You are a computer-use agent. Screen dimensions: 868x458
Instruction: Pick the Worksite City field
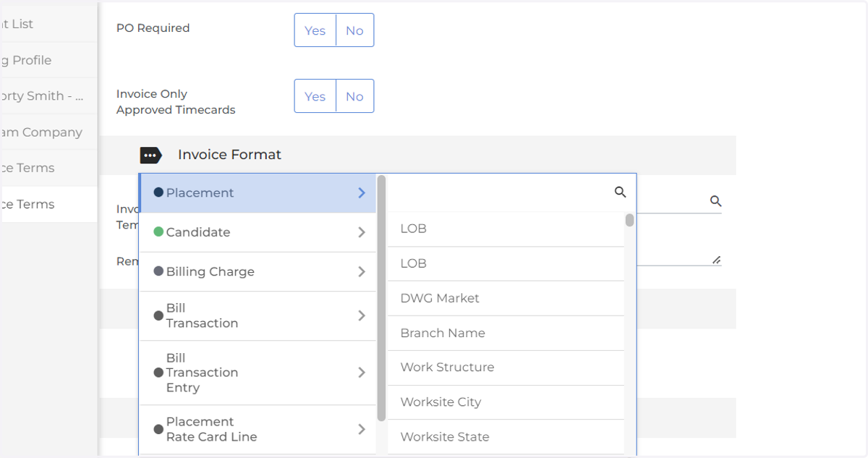coord(506,402)
